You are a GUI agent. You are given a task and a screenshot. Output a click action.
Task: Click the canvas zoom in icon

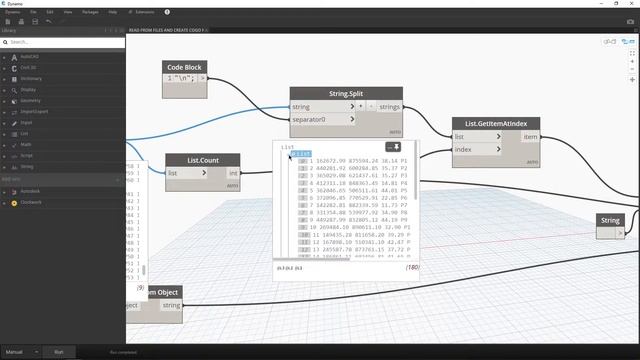632,61
